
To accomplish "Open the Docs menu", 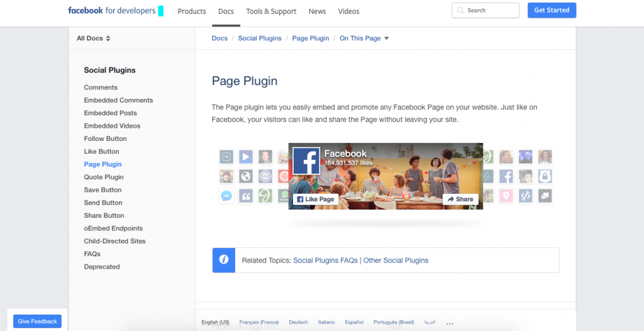I will 226,11.
